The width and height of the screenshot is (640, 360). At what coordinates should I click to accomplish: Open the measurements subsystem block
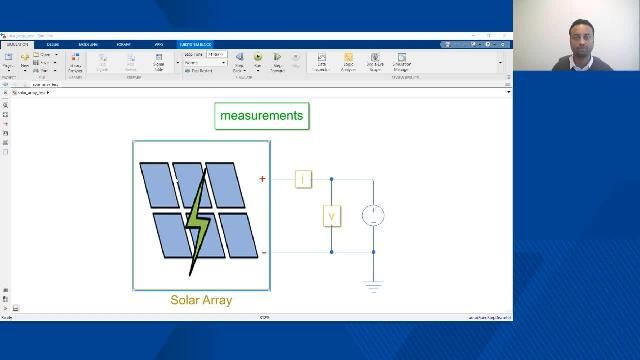[262, 116]
